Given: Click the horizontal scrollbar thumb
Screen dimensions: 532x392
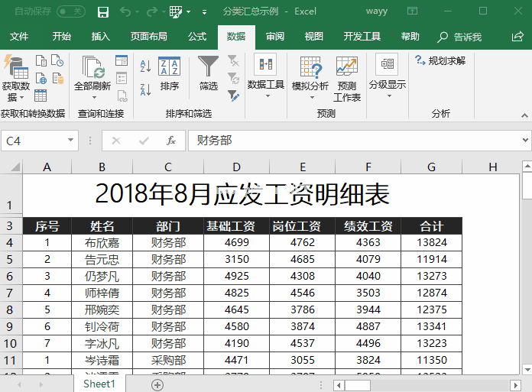Looking at the screenshot, I should click(358, 385).
